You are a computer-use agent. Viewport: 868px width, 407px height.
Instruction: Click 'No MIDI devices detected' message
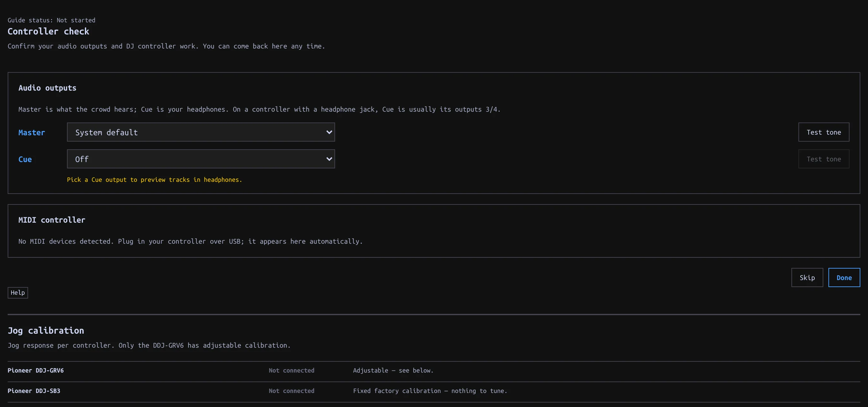(x=191, y=241)
